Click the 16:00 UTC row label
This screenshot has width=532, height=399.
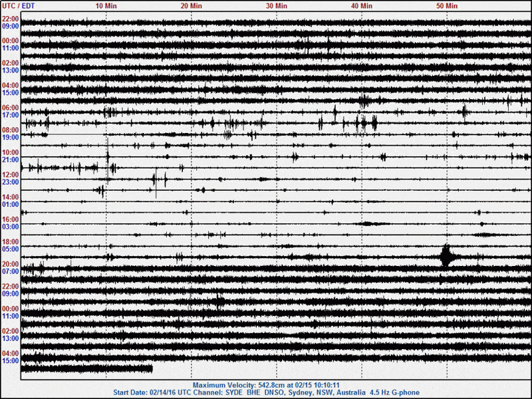pyautogui.click(x=10, y=219)
